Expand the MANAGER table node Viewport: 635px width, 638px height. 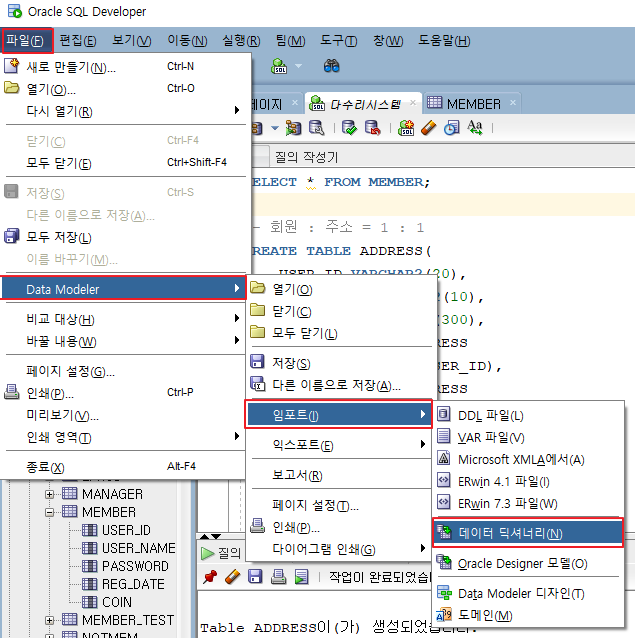click(49, 494)
